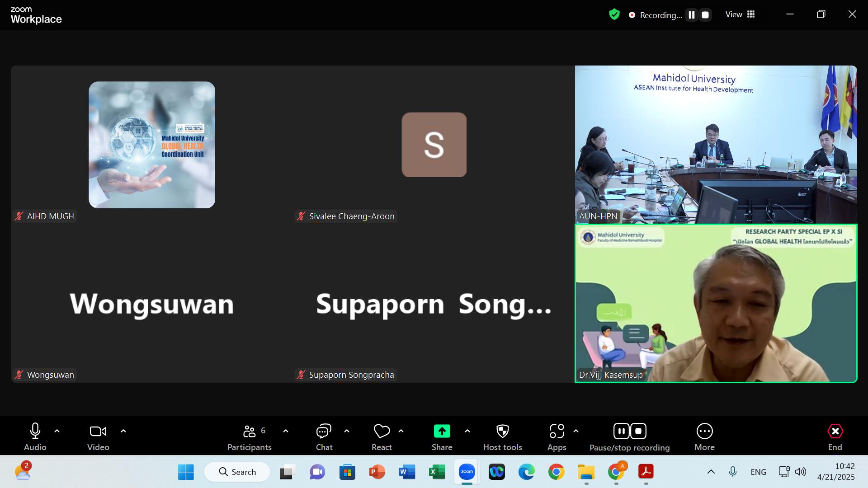Viewport: 868px width, 488px height.
Task: Open Adobe Acrobat from taskbar
Action: coord(646,472)
